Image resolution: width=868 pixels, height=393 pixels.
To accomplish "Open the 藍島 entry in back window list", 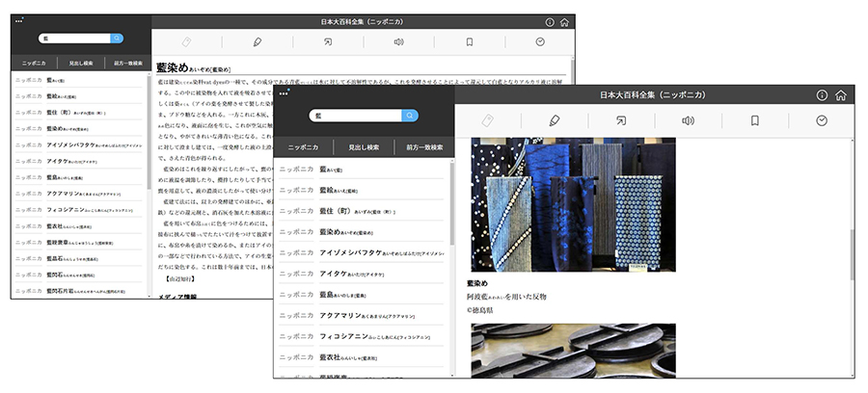I will coord(79,177).
